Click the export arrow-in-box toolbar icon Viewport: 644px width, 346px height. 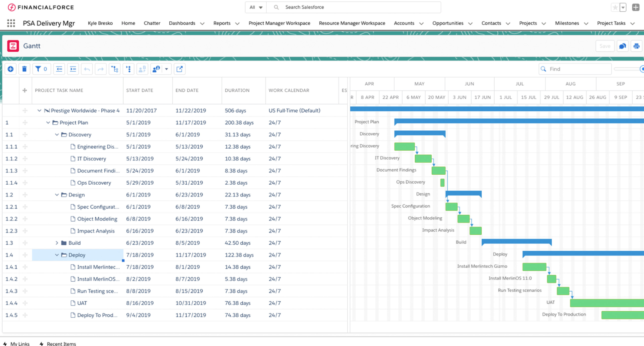[179, 69]
